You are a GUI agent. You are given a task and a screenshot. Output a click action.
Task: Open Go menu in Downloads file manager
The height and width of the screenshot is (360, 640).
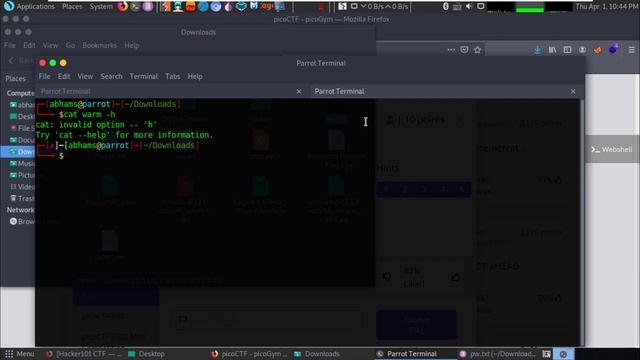(x=70, y=45)
